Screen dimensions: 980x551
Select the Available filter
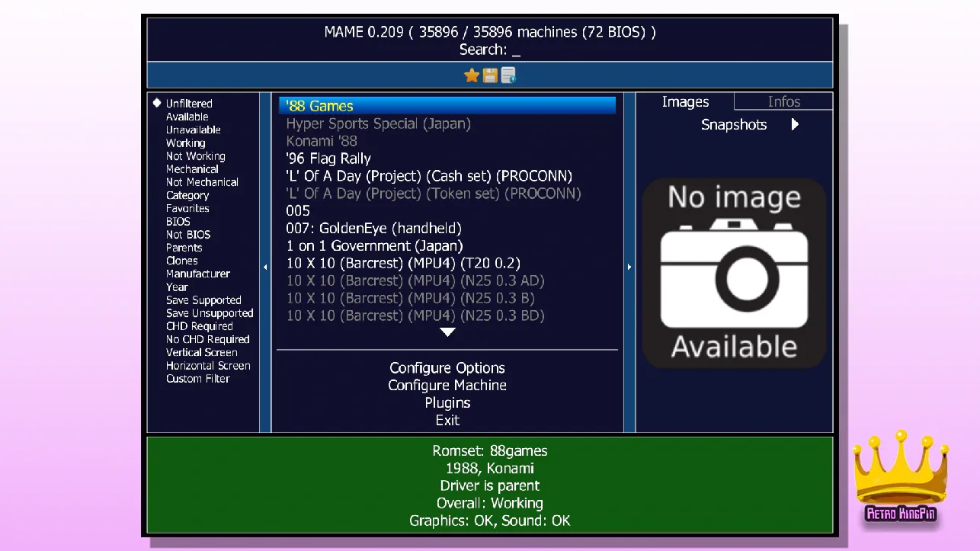[187, 117]
